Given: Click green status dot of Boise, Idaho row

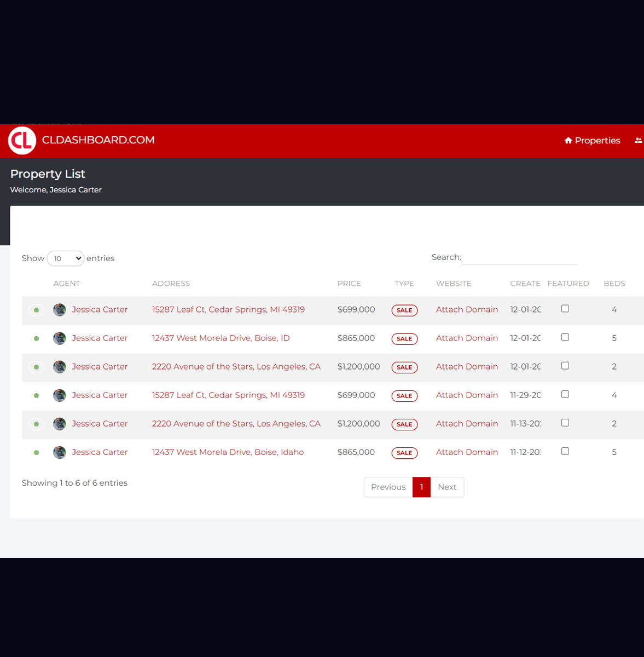Looking at the screenshot, I should pos(36,452).
